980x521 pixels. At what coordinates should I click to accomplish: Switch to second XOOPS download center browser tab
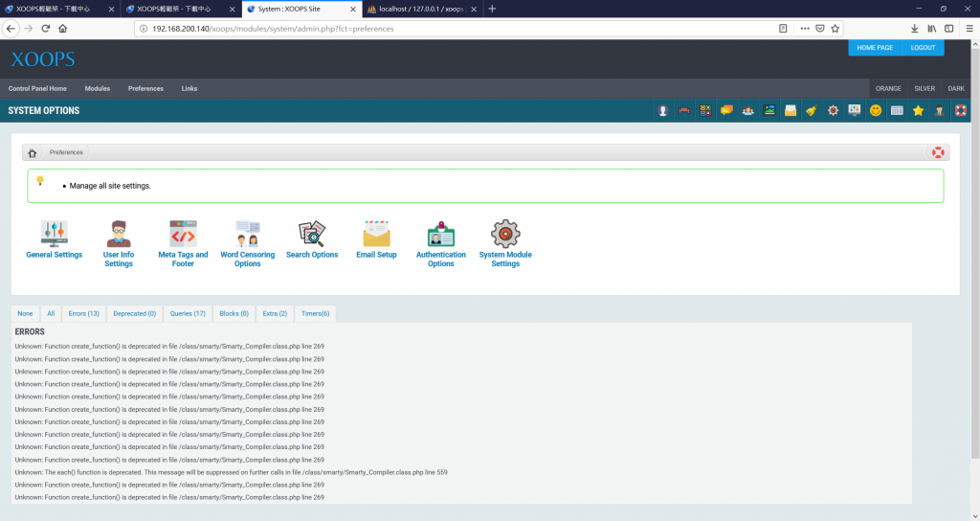coord(181,9)
